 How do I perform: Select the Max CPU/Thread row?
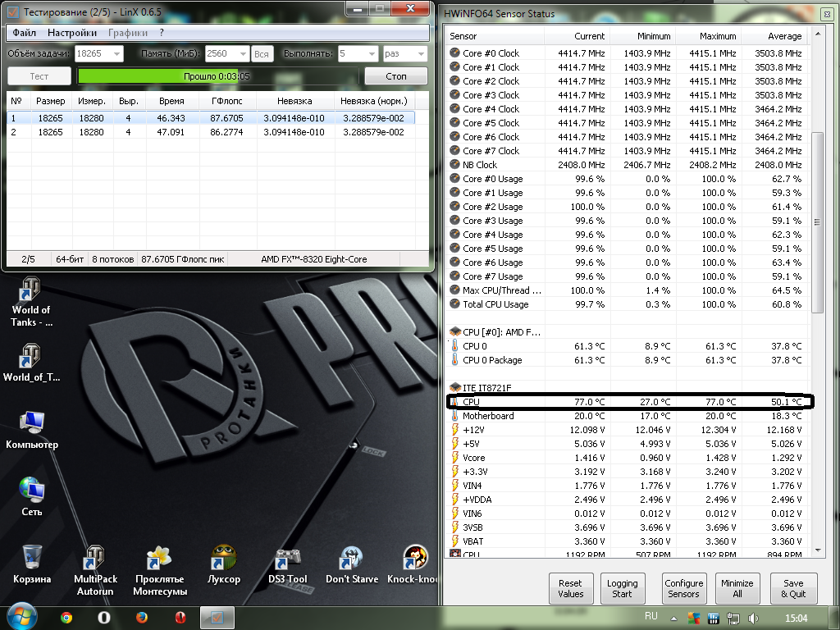pyautogui.click(x=626, y=290)
